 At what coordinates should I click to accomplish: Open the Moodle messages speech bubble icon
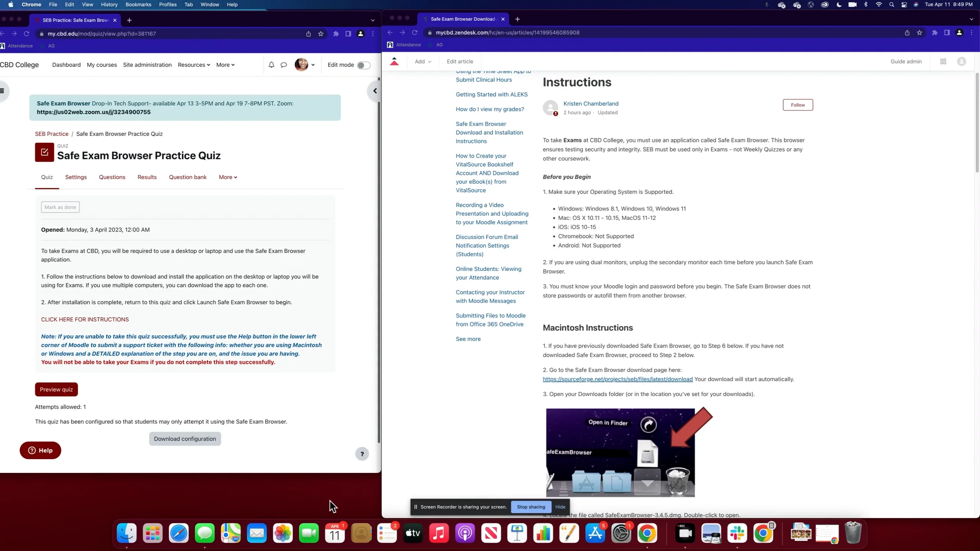point(284,65)
